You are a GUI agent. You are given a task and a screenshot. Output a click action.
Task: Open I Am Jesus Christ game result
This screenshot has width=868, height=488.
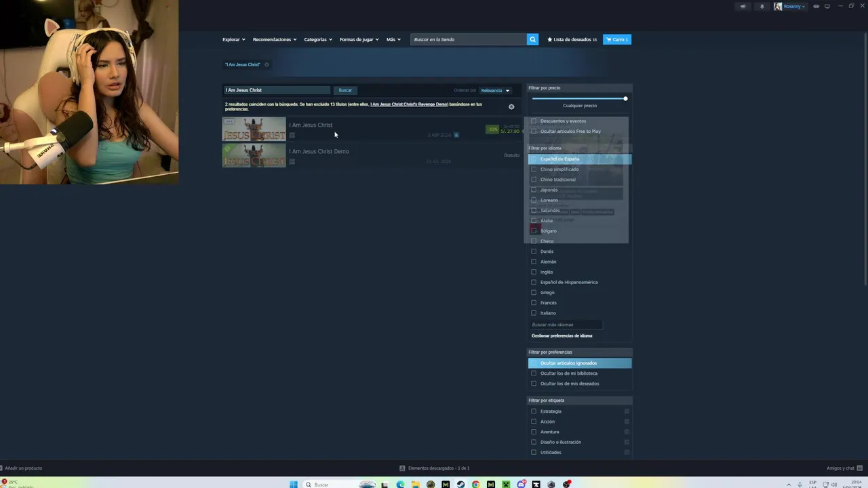[372, 129]
